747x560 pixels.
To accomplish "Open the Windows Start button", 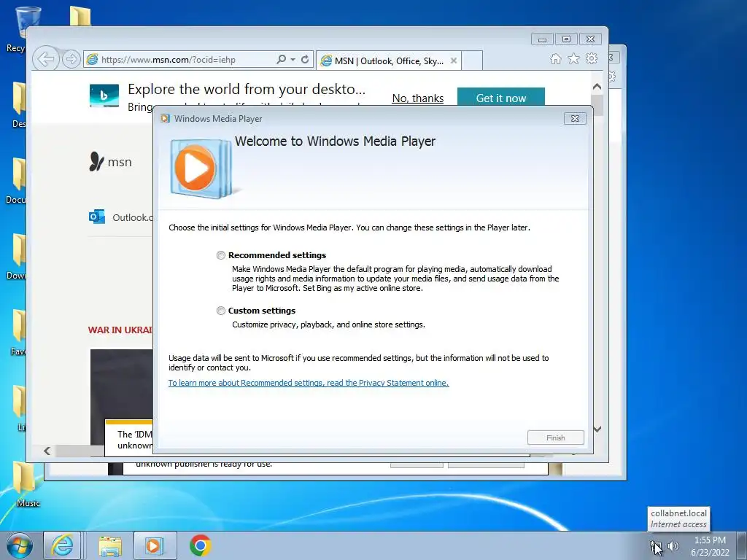I will (20, 545).
